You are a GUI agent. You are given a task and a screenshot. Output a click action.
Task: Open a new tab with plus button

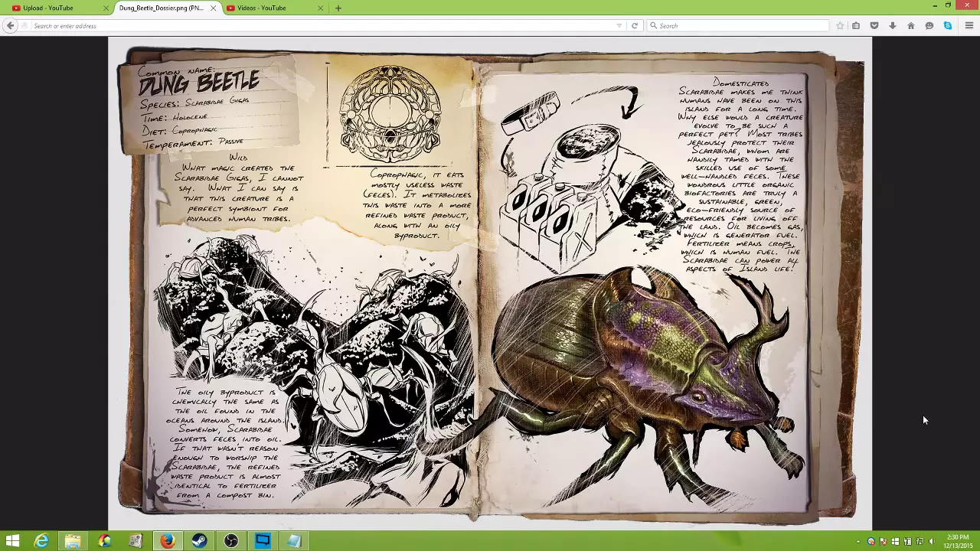[338, 8]
